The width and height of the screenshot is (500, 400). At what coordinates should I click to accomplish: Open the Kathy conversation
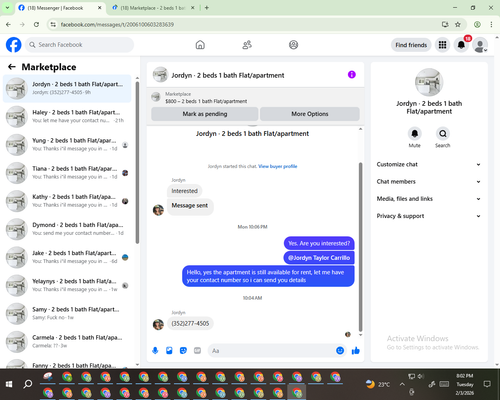67,201
